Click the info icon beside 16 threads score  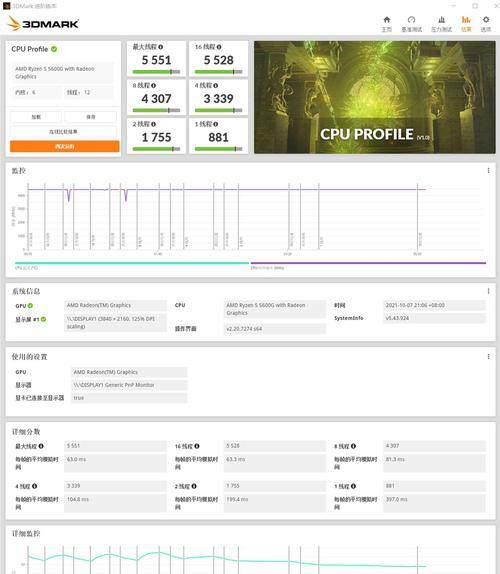(x=219, y=47)
